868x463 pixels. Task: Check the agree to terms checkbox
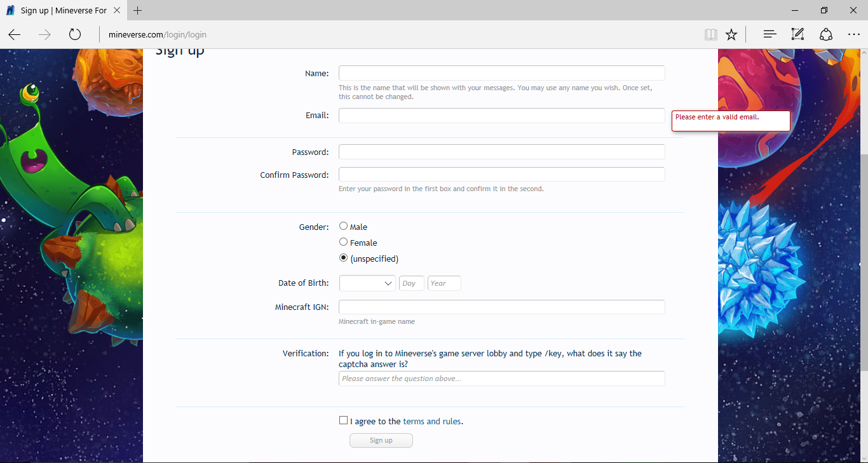[x=344, y=420]
